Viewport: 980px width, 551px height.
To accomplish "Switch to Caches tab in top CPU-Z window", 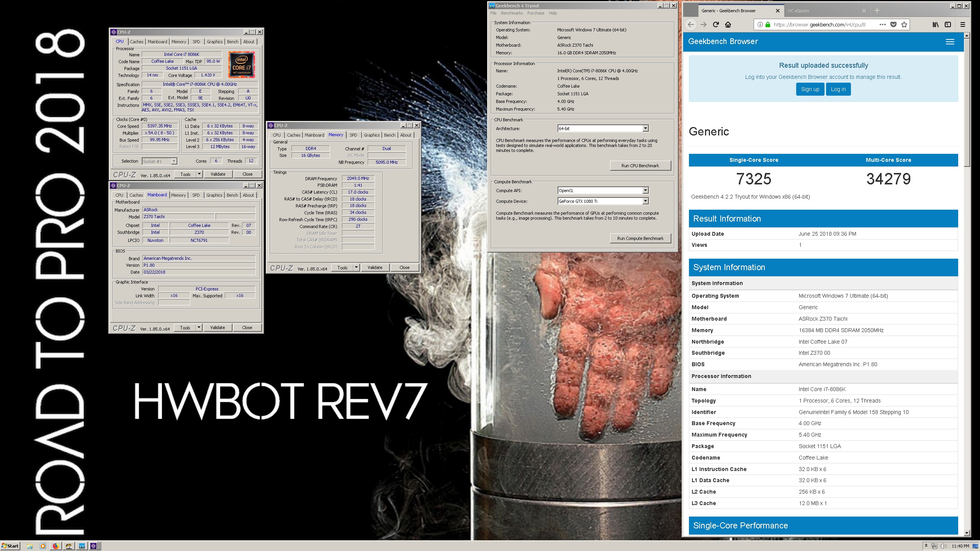I will pyautogui.click(x=136, y=42).
